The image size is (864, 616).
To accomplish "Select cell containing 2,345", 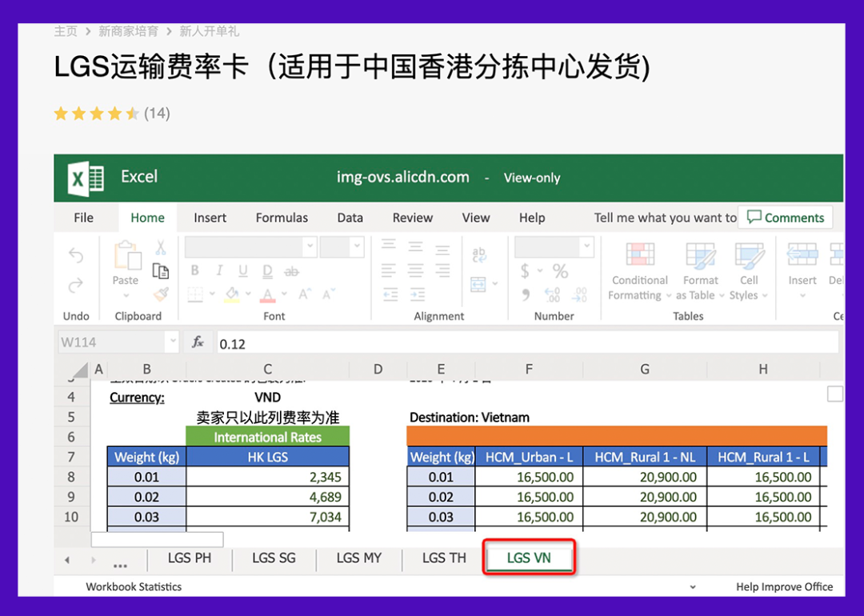I will 268,477.
